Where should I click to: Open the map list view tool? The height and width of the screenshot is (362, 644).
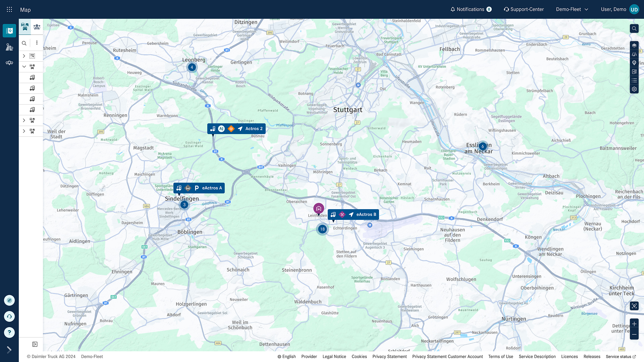[634, 80]
